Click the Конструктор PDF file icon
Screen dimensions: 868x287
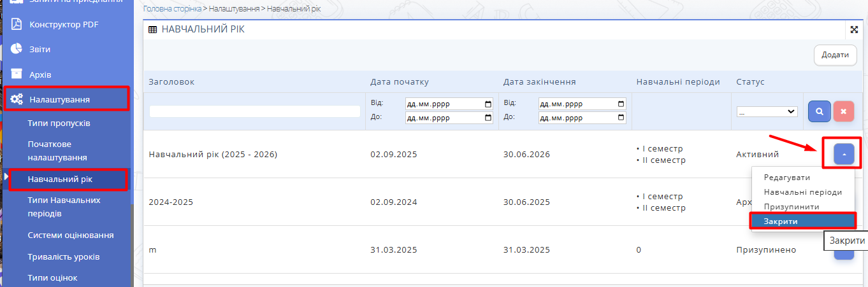[17, 24]
